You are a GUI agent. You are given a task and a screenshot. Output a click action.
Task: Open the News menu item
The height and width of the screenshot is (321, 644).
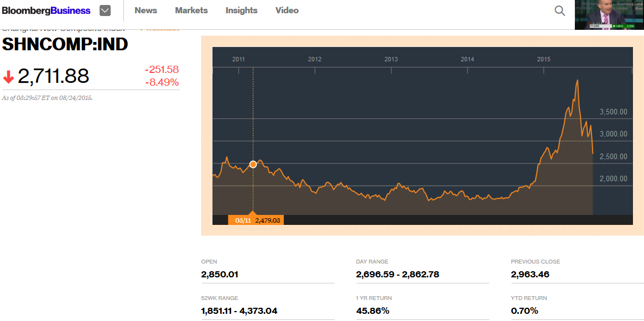146,10
